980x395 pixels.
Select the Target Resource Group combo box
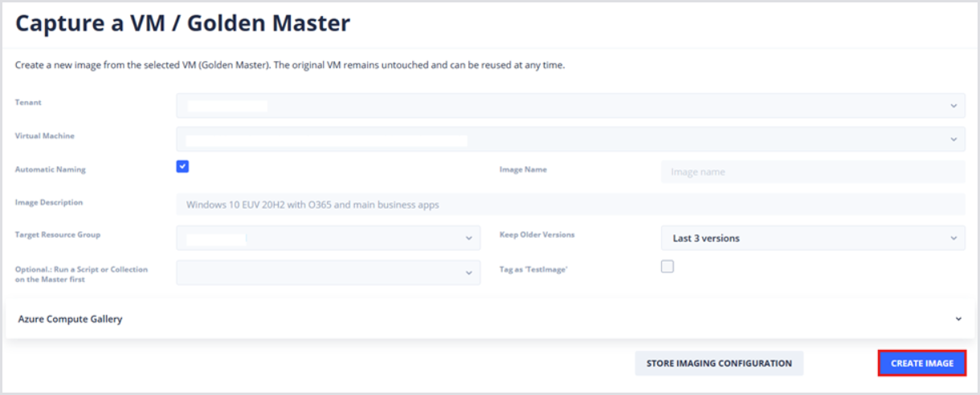321,238
